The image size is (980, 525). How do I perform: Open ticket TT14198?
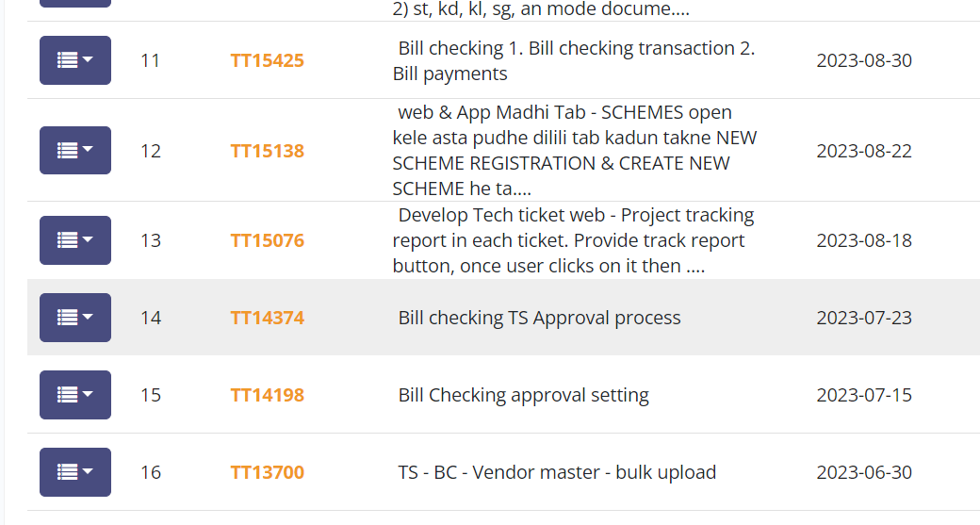tap(267, 395)
